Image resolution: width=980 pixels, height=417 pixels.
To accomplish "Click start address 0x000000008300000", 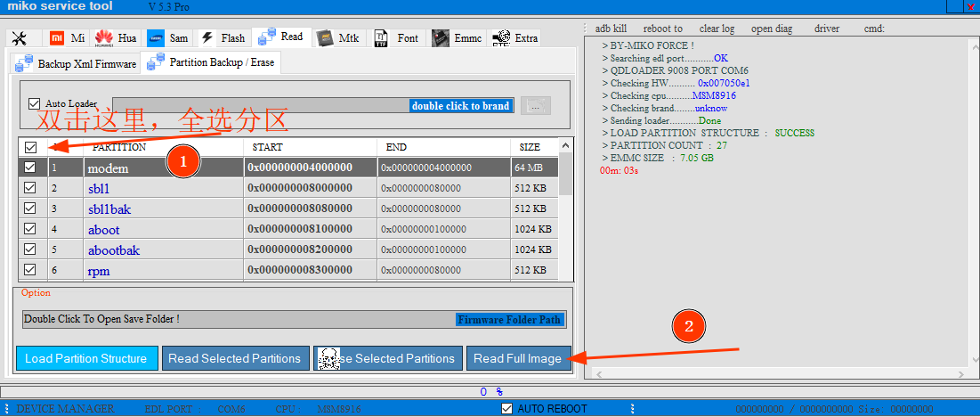I will click(300, 271).
